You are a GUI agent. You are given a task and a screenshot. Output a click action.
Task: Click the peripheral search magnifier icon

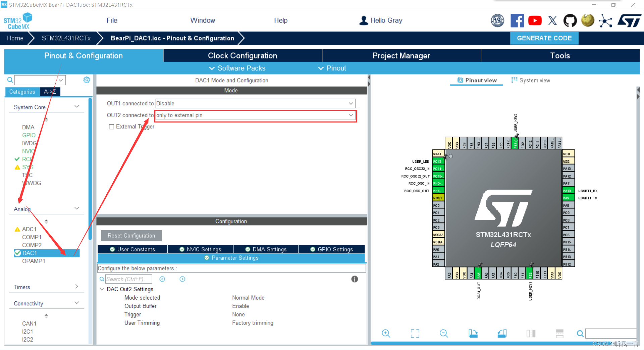(x=10, y=80)
